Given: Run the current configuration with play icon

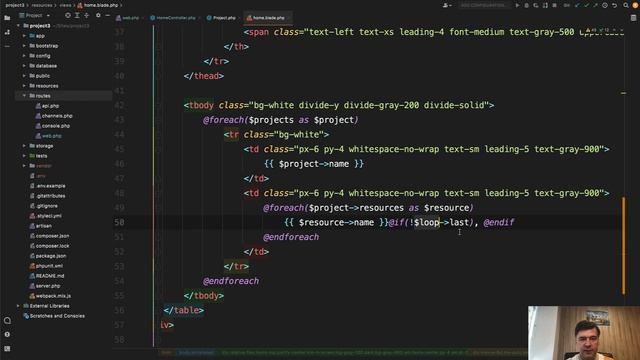Looking at the screenshot, I should pyautogui.click(x=517, y=5).
